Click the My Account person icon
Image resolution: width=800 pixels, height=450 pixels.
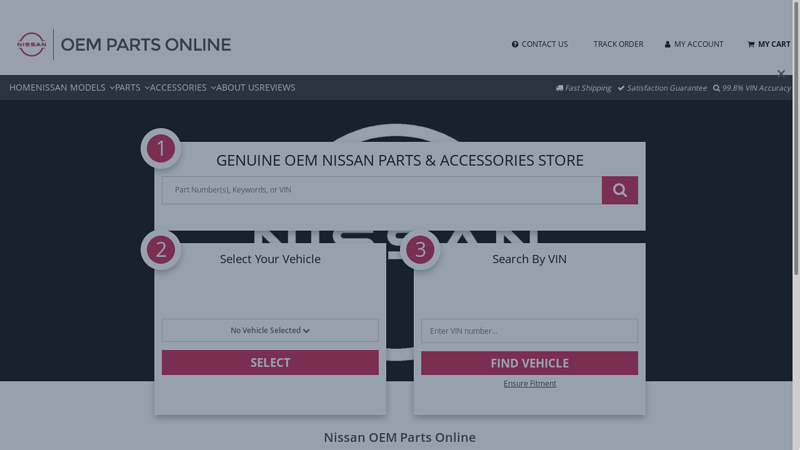[x=667, y=44]
